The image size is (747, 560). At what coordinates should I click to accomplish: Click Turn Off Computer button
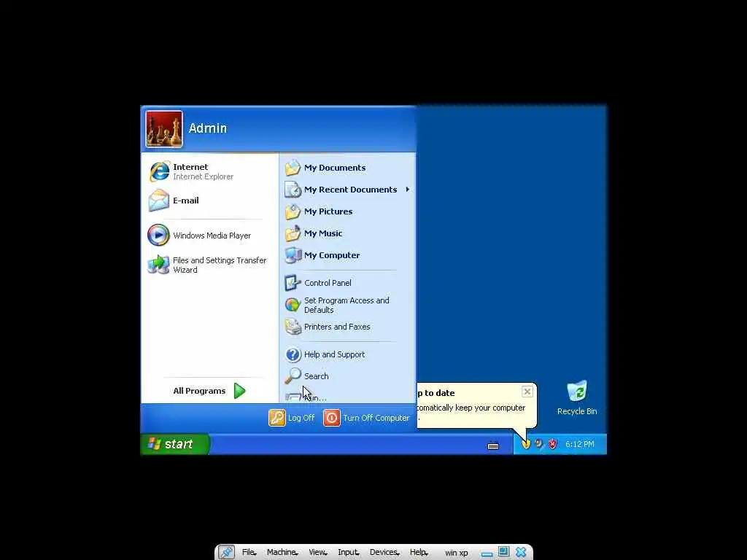pyautogui.click(x=366, y=418)
